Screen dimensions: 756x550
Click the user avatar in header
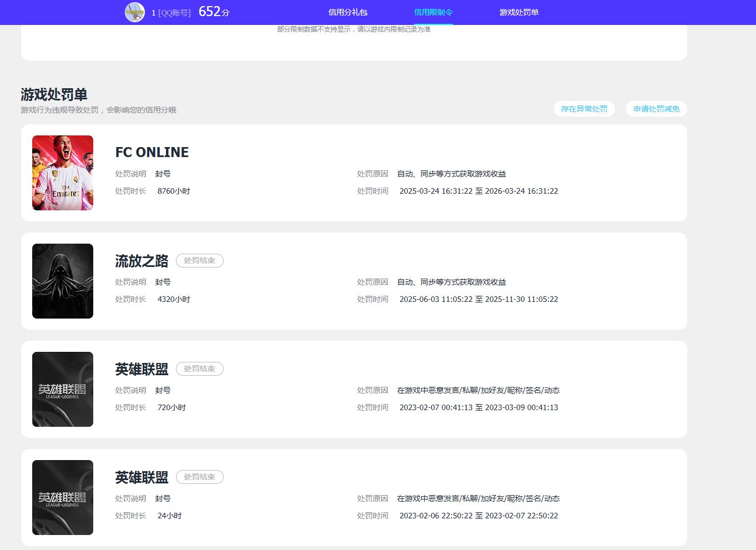(x=134, y=12)
